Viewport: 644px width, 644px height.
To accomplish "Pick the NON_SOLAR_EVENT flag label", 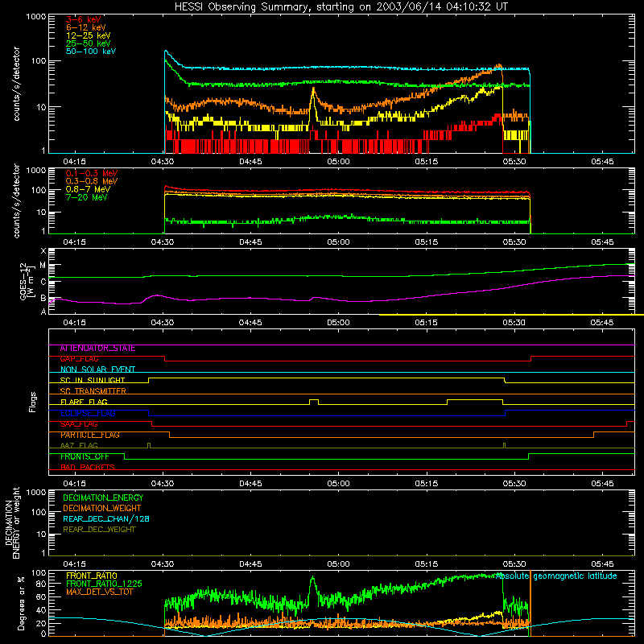I will pos(97,369).
